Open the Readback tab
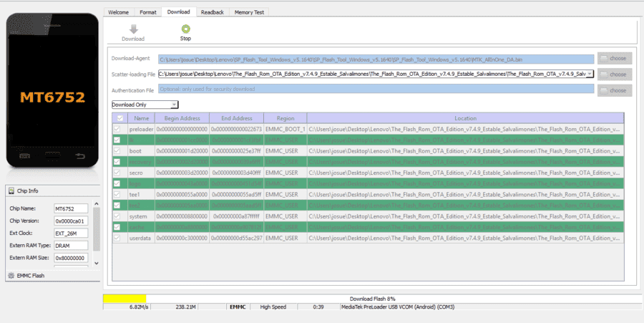Image resolution: width=644 pixels, height=323 pixels. tap(213, 12)
